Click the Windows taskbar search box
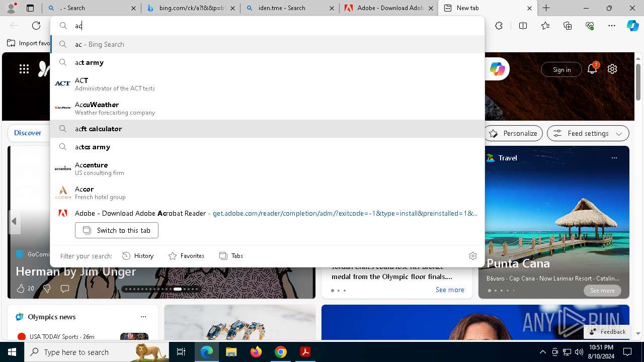 pyautogui.click(x=96, y=352)
